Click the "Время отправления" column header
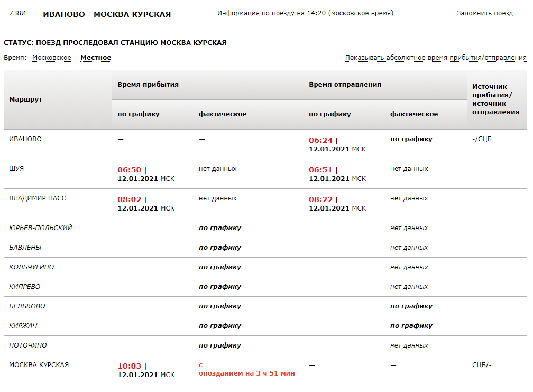 click(345, 85)
